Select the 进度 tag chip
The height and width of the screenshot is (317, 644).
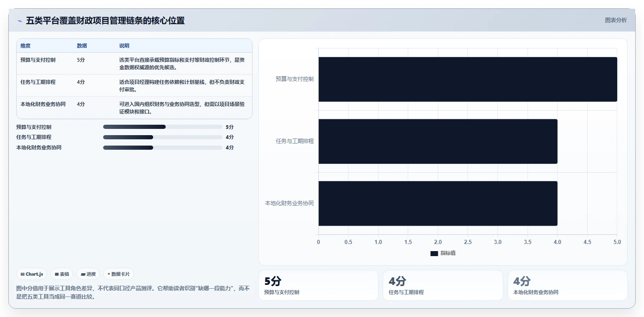[88, 274]
